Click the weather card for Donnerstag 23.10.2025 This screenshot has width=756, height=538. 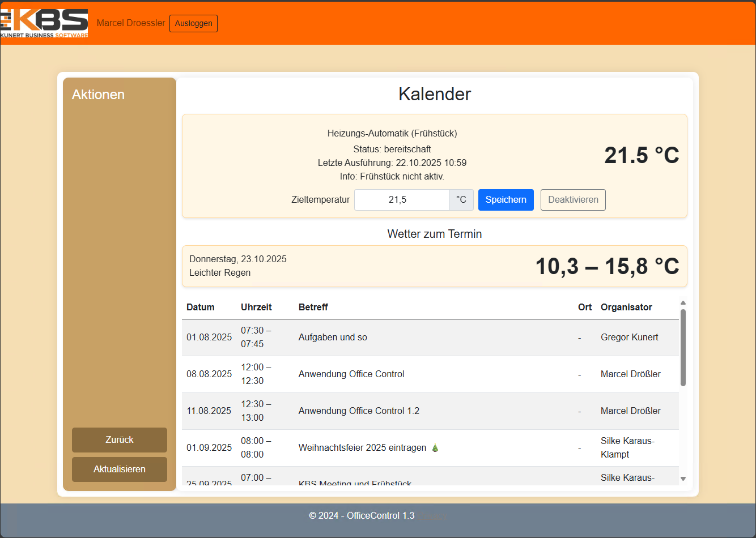coord(435,266)
